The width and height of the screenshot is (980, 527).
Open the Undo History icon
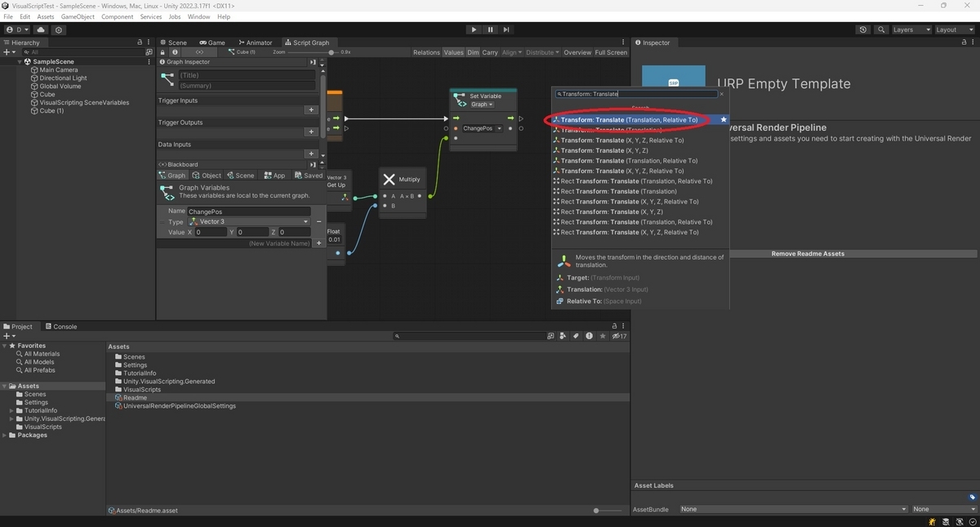click(863, 29)
